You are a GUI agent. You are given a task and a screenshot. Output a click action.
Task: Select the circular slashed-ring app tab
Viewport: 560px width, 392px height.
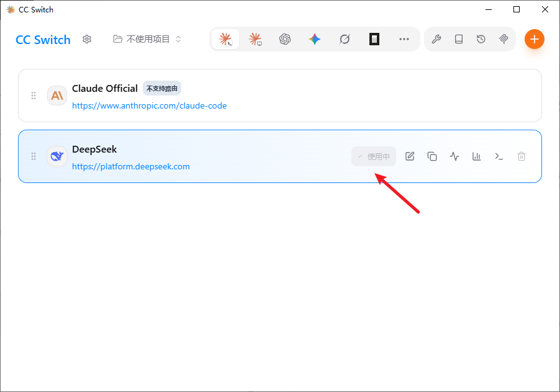(345, 39)
